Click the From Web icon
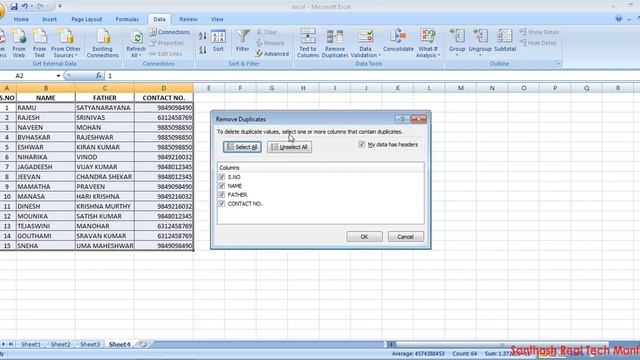This screenshot has width=640, height=360. [x=19, y=43]
